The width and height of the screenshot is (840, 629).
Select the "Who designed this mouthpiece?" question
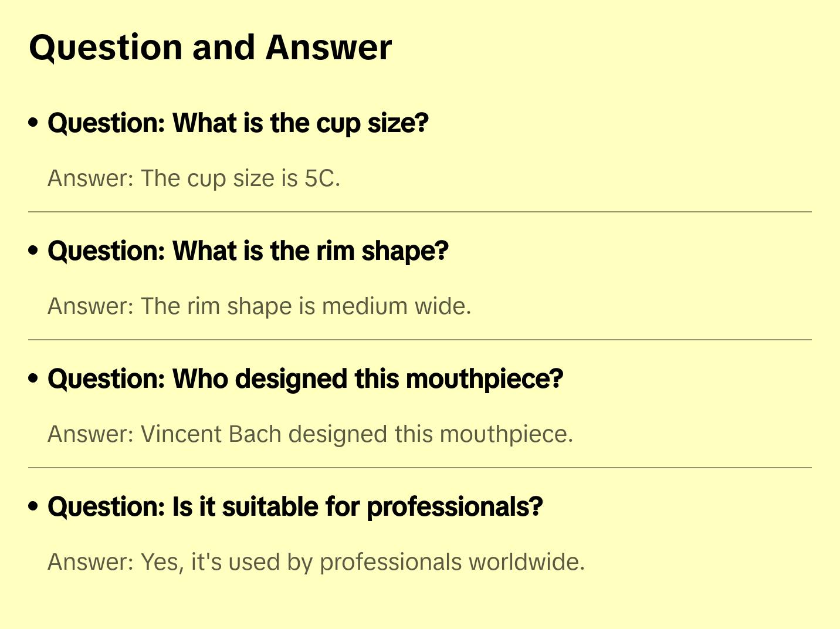click(x=305, y=379)
